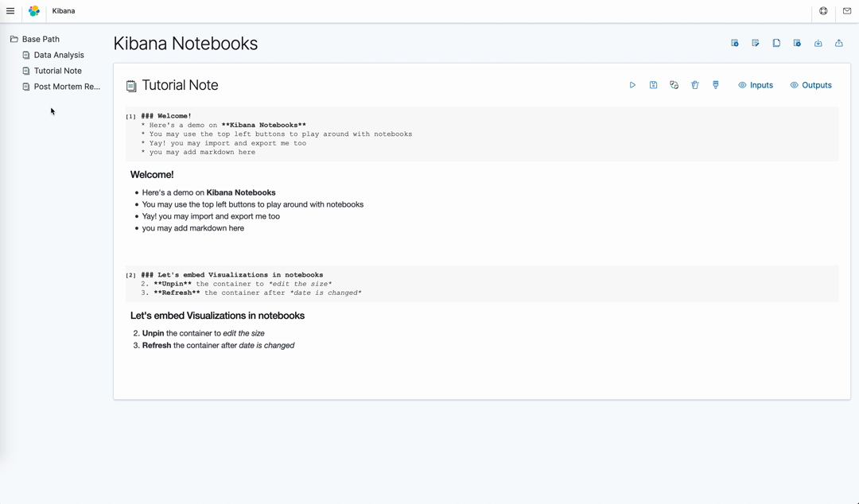This screenshot has width=859, height=504.
Task: Open the help lifebuoy icon
Action: (823, 11)
